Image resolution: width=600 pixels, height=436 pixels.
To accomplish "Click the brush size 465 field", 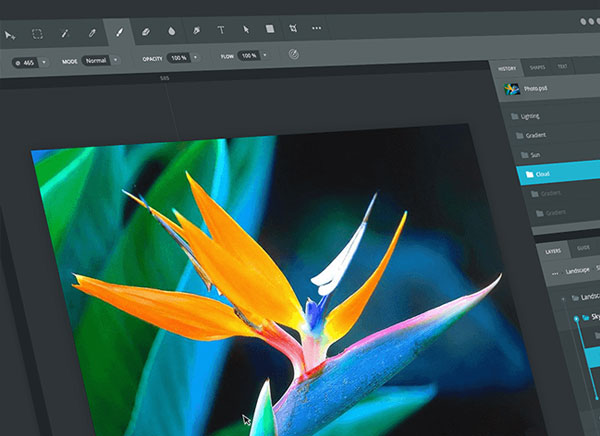I will tap(25, 62).
